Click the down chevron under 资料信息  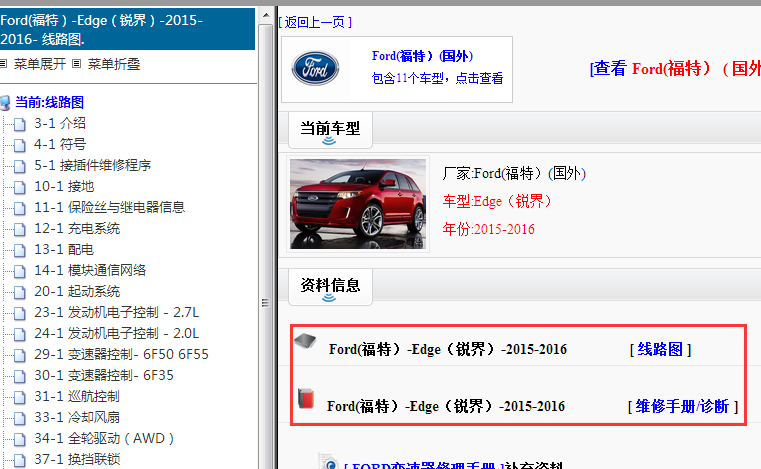coord(329,298)
